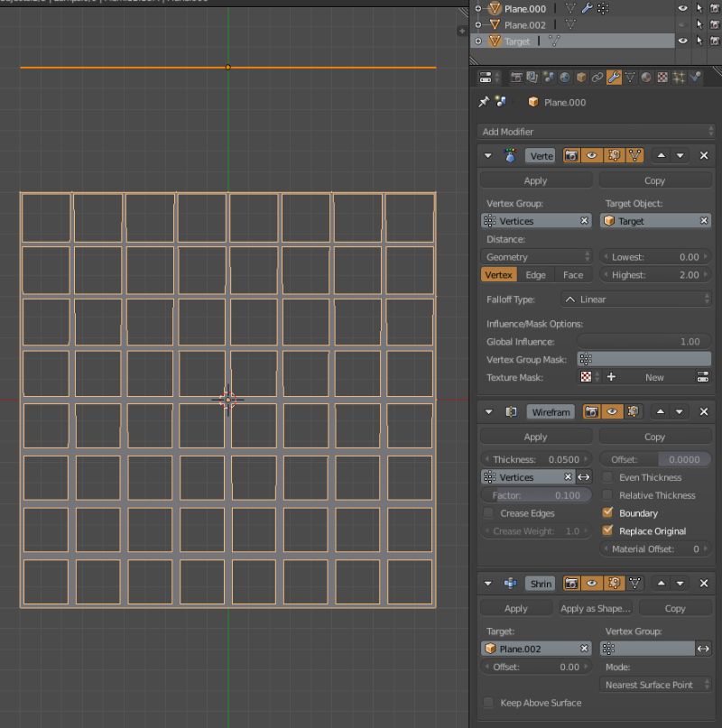Screen dimensions: 722x728
Task: Remove the Shrinkwrap modifier
Action: click(704, 584)
